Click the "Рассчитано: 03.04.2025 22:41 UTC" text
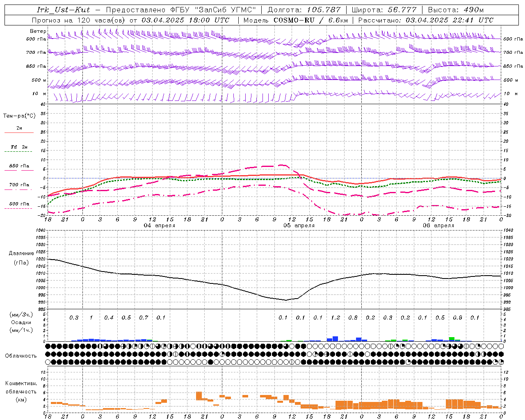 (x=426, y=20)
